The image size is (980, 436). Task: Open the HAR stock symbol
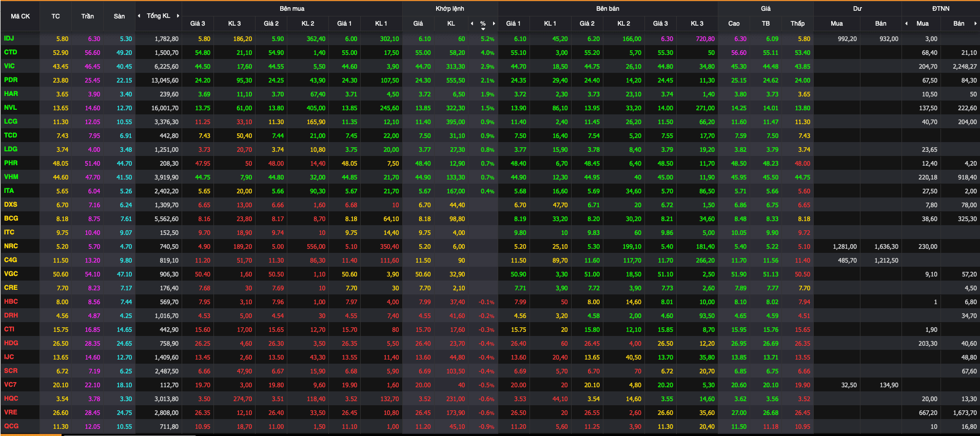[x=11, y=94]
